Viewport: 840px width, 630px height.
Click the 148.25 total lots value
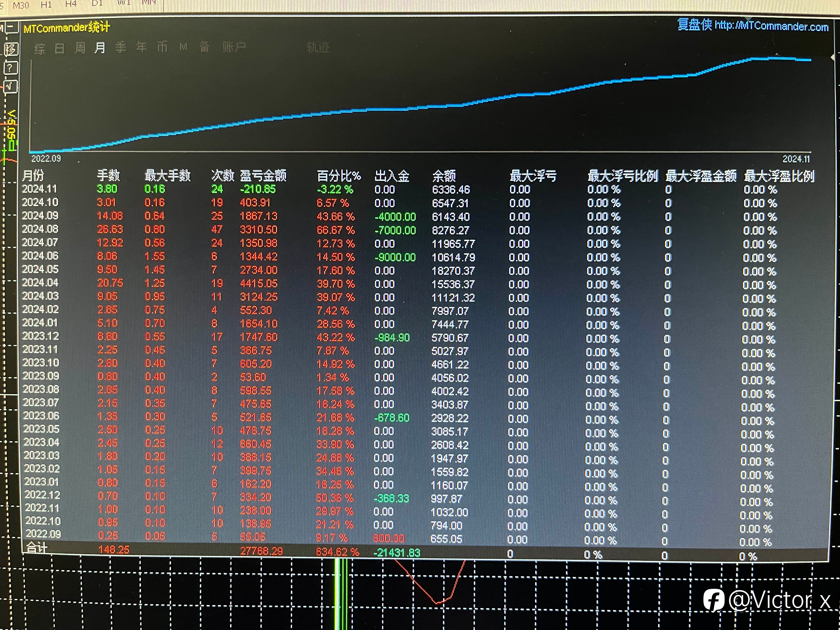(x=114, y=550)
